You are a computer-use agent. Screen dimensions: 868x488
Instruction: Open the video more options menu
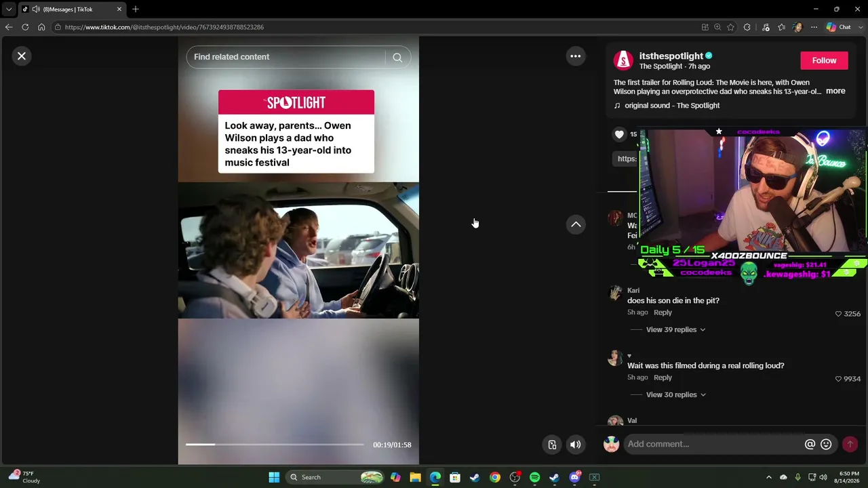pos(575,56)
